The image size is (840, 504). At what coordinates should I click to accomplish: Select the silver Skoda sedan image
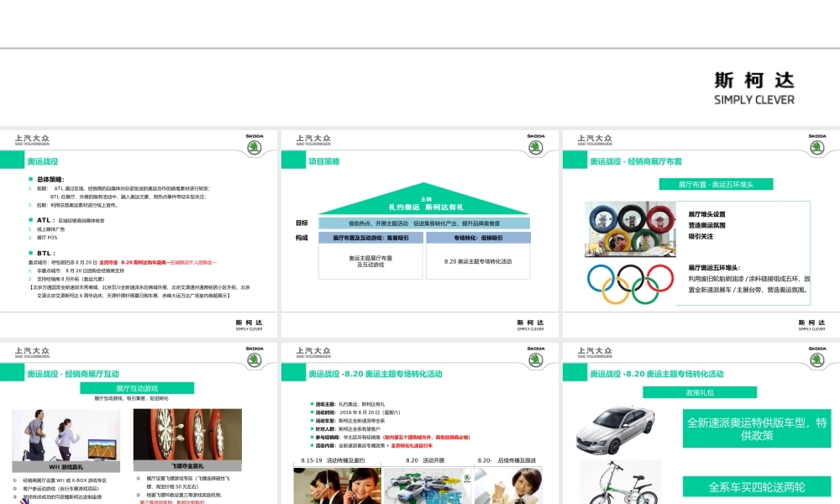(616, 430)
